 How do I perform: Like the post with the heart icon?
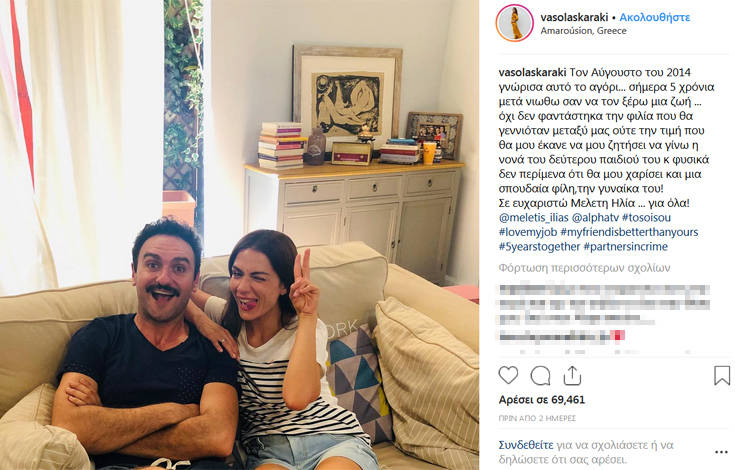pyautogui.click(x=508, y=375)
